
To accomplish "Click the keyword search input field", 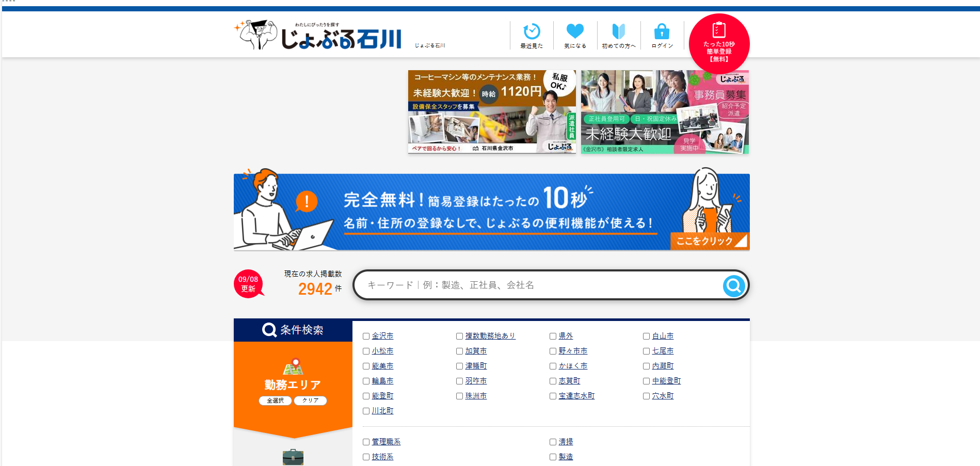I will click(542, 285).
